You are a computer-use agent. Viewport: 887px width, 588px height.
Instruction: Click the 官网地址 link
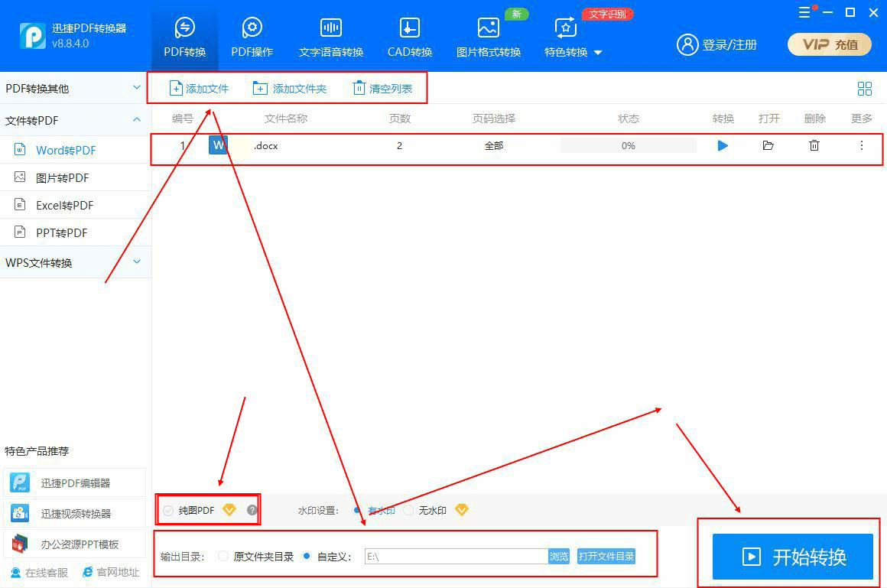pos(111,572)
